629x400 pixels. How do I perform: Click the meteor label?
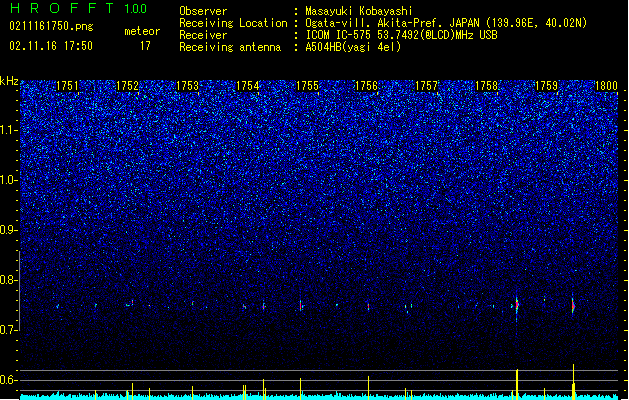click(x=142, y=31)
